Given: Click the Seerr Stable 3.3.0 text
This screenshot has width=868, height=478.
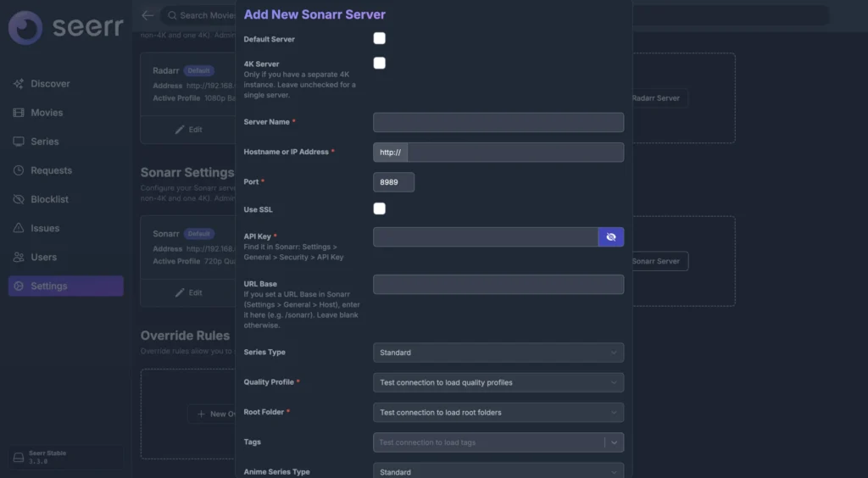Looking at the screenshot, I should (47, 457).
